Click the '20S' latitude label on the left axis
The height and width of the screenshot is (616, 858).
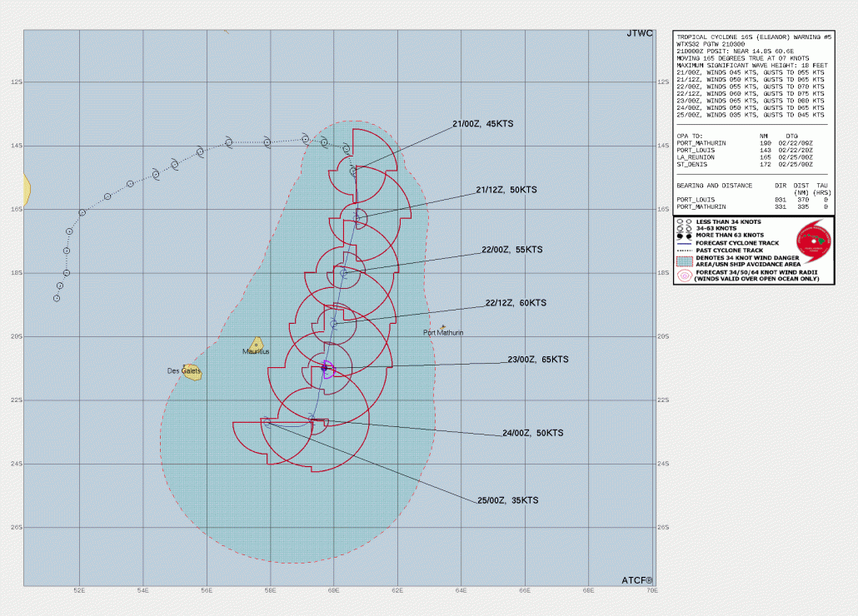[17, 336]
